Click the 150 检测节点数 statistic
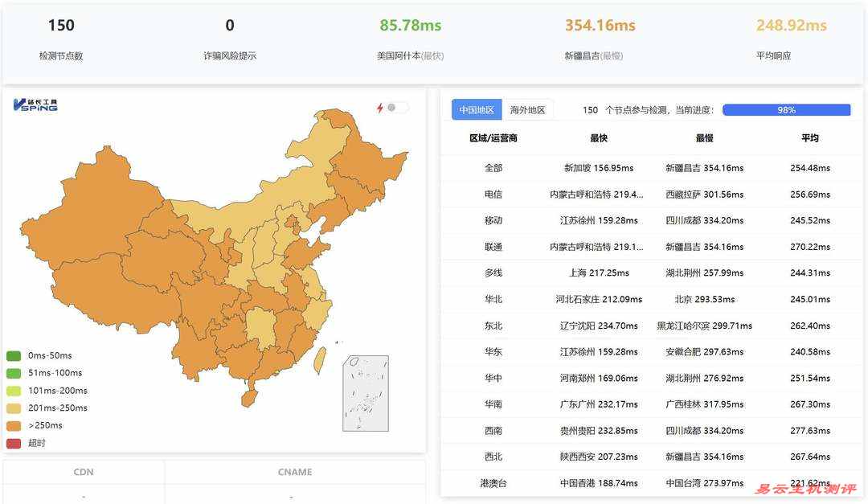Screen dimensions: 868x504 [61, 26]
